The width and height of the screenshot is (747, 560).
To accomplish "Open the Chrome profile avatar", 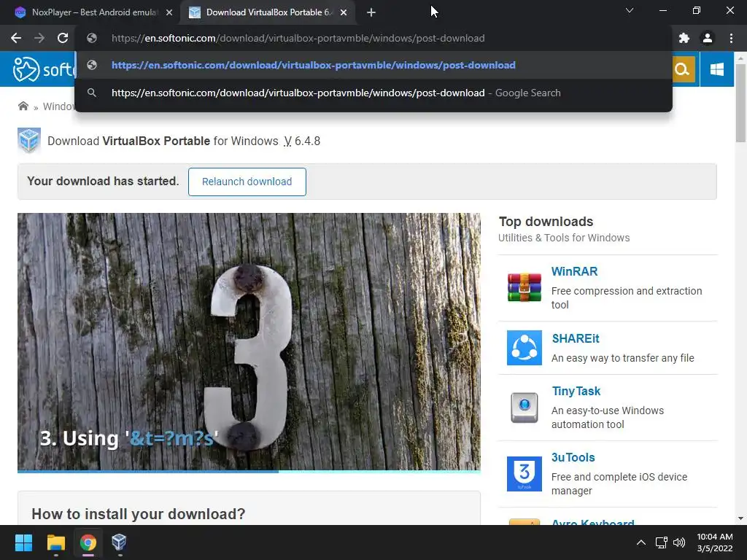I will pyautogui.click(x=708, y=38).
